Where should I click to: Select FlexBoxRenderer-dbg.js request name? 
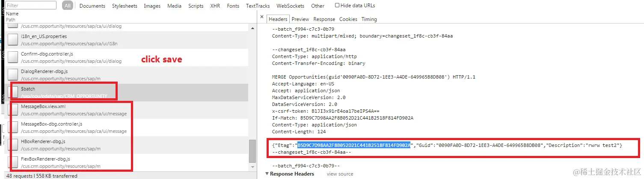pyautogui.click(x=45, y=159)
